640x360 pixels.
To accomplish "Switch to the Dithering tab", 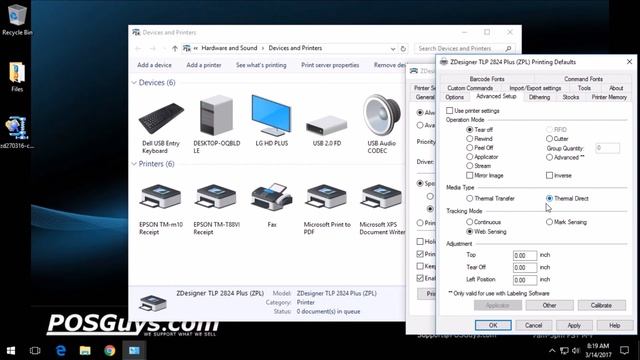I will (539, 97).
